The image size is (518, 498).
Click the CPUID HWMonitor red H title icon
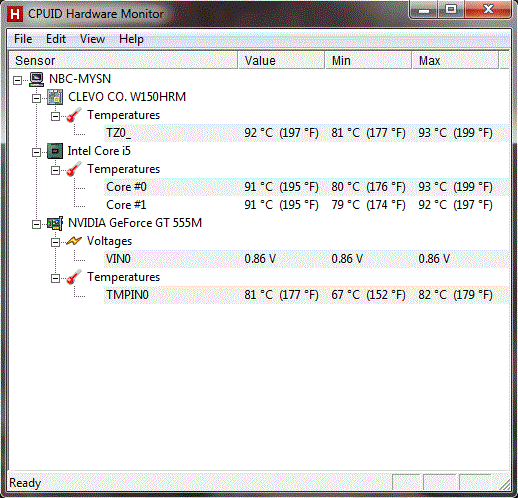(15, 14)
